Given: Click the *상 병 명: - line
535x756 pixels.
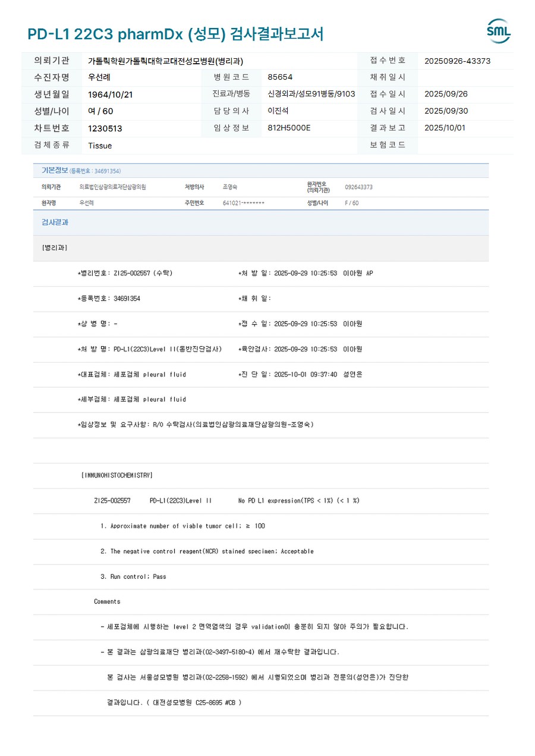Looking at the screenshot, I should tap(97, 324).
